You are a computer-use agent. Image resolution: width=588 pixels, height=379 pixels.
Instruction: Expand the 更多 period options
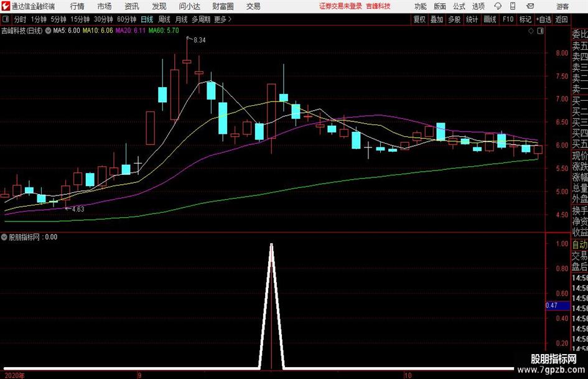[x=223, y=19]
